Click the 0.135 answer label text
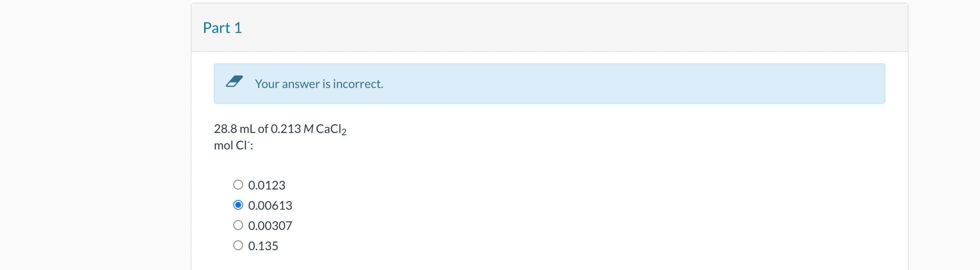Image resolution: width=980 pixels, height=270 pixels. pos(263,246)
